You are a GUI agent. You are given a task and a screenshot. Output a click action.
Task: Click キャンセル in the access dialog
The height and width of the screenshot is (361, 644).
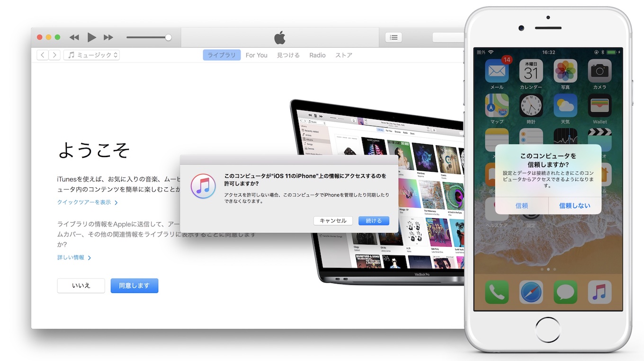tap(333, 220)
